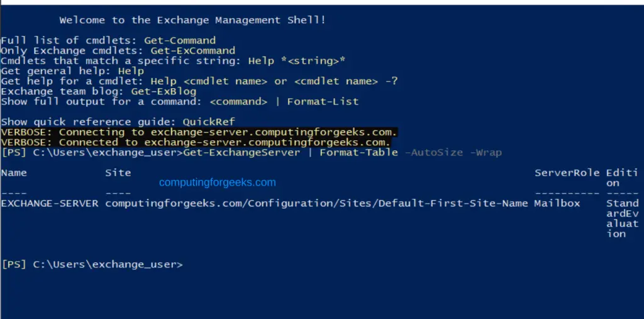The height and width of the screenshot is (319, 644).
Task: Click the VERBOSE Connecting to server line
Action: click(199, 132)
